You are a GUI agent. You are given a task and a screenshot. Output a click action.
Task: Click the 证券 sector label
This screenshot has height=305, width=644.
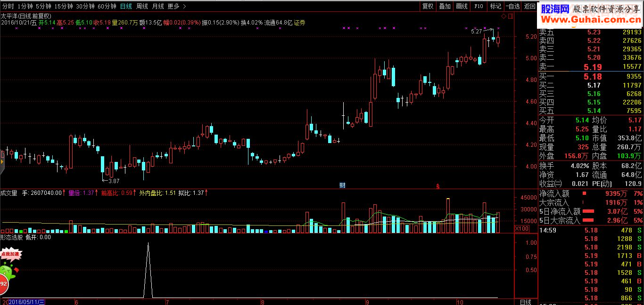[x=300, y=22]
